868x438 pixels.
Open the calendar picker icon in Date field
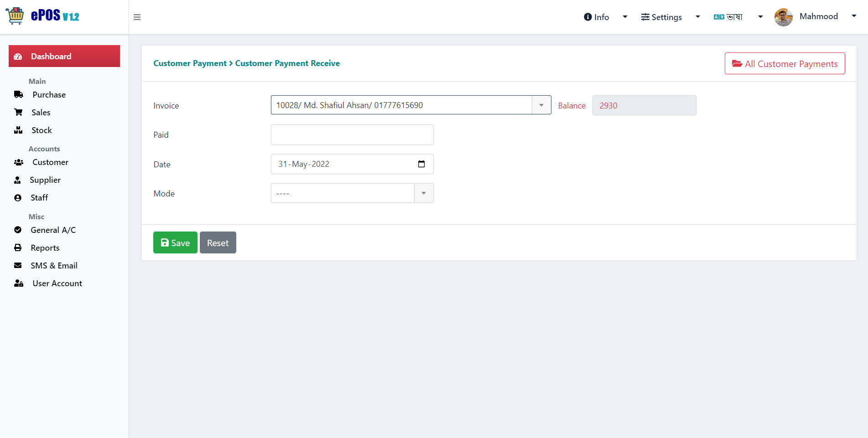pos(421,164)
